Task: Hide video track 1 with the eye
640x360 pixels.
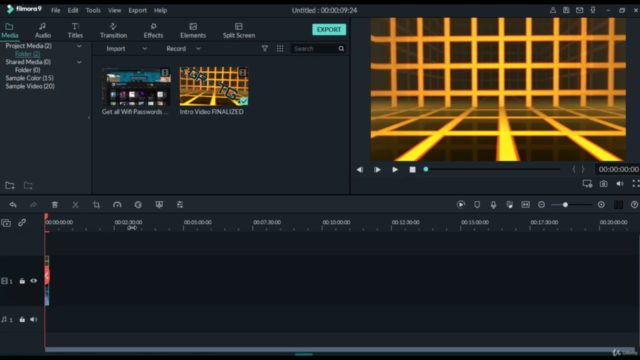Action: pos(33,281)
